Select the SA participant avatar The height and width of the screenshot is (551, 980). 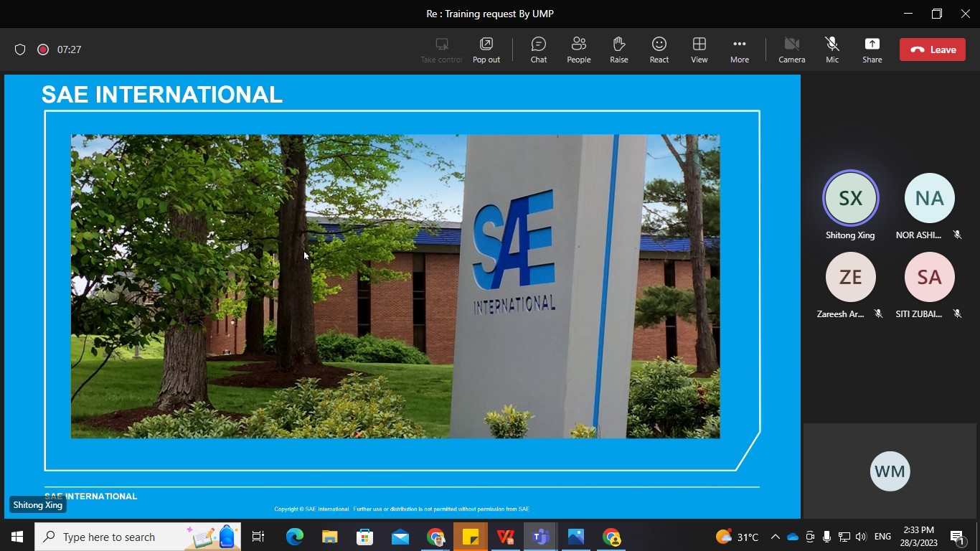coord(930,277)
